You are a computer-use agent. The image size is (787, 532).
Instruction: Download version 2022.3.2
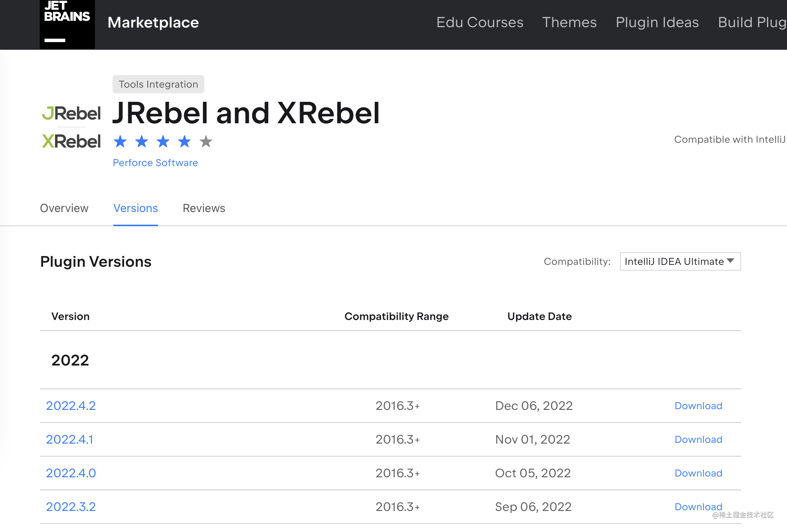tap(698, 506)
